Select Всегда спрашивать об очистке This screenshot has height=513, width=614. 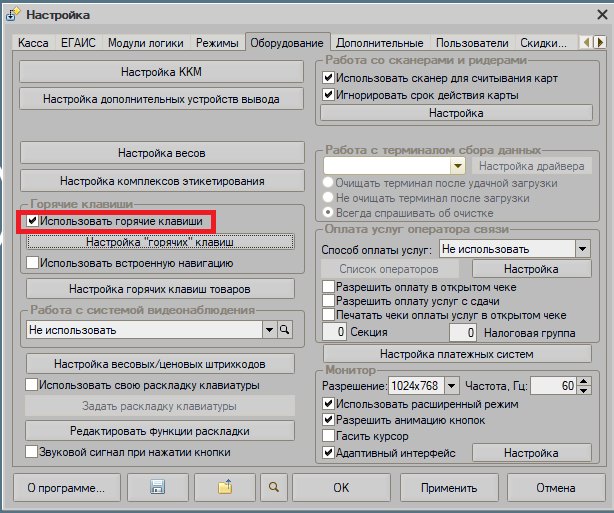(328, 212)
